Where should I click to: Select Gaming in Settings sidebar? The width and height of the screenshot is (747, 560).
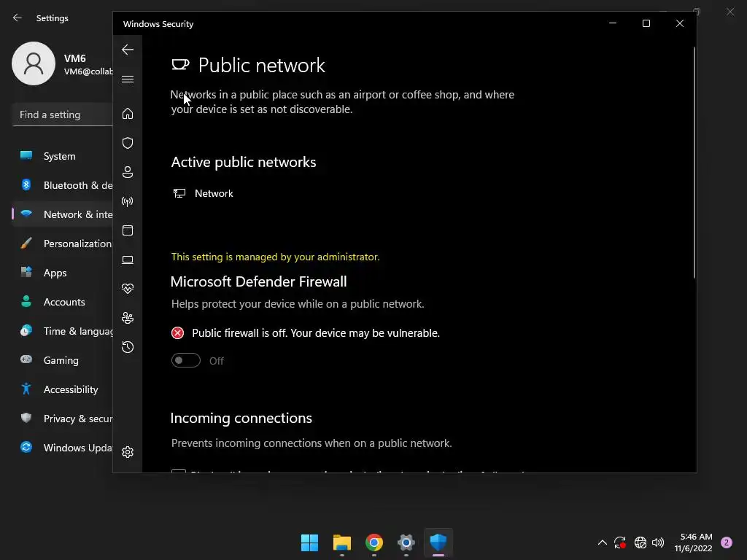[x=62, y=360]
